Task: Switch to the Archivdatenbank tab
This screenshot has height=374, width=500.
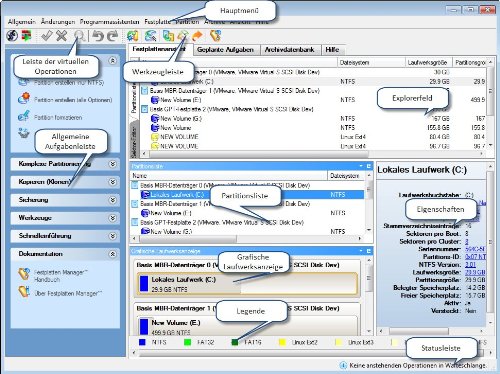Action: click(289, 50)
